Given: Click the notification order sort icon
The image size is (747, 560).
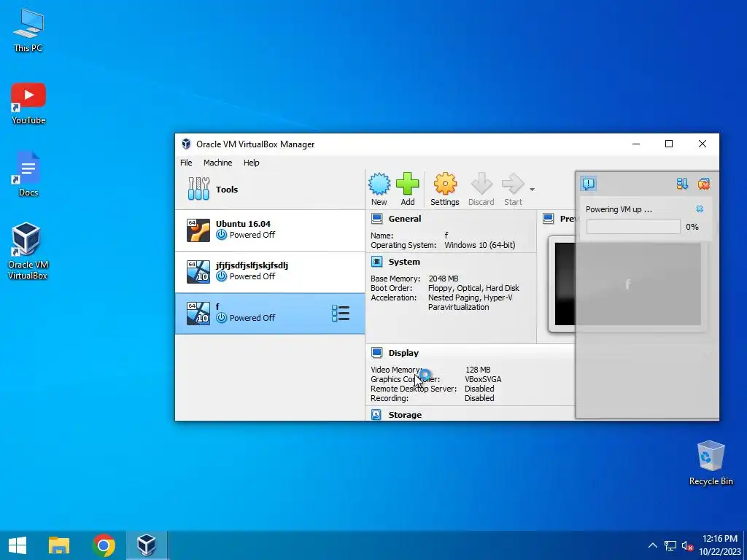Looking at the screenshot, I should click(x=682, y=184).
